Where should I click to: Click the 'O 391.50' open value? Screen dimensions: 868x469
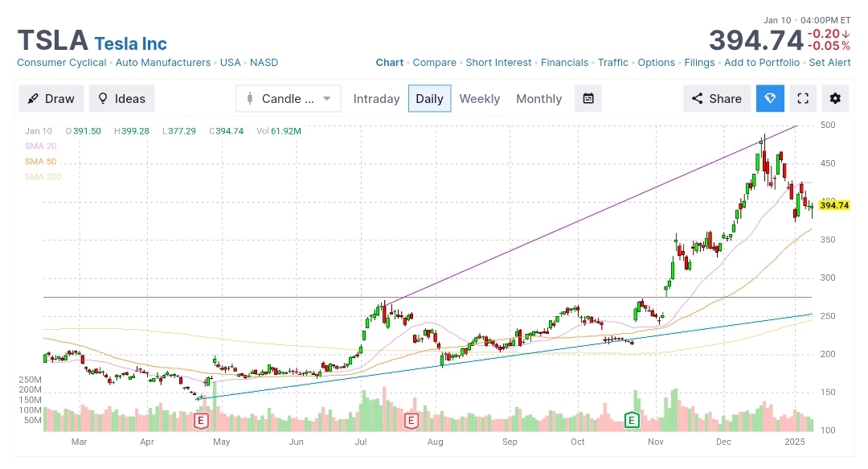pyautogui.click(x=83, y=131)
